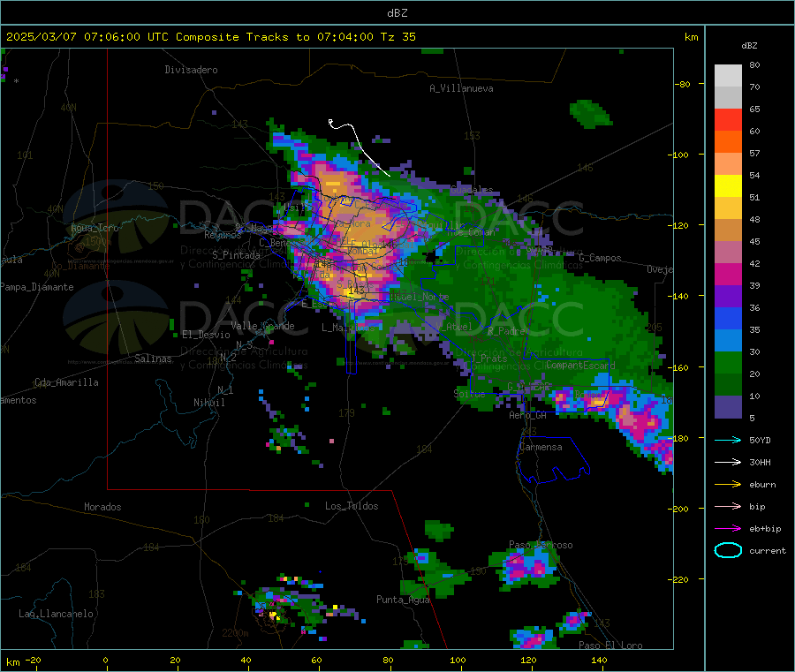Pick the red 65–60 dBZ color swatch

[x=728, y=119]
